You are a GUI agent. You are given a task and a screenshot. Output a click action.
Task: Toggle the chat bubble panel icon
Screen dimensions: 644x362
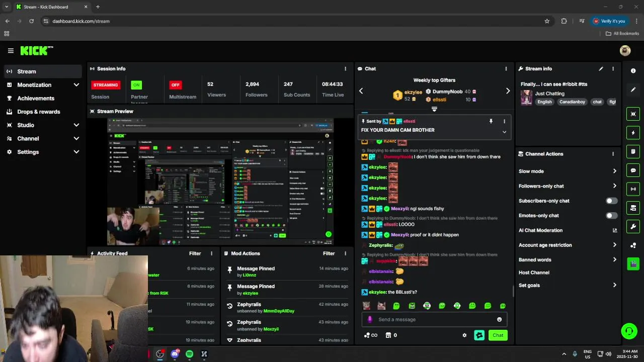(633, 170)
